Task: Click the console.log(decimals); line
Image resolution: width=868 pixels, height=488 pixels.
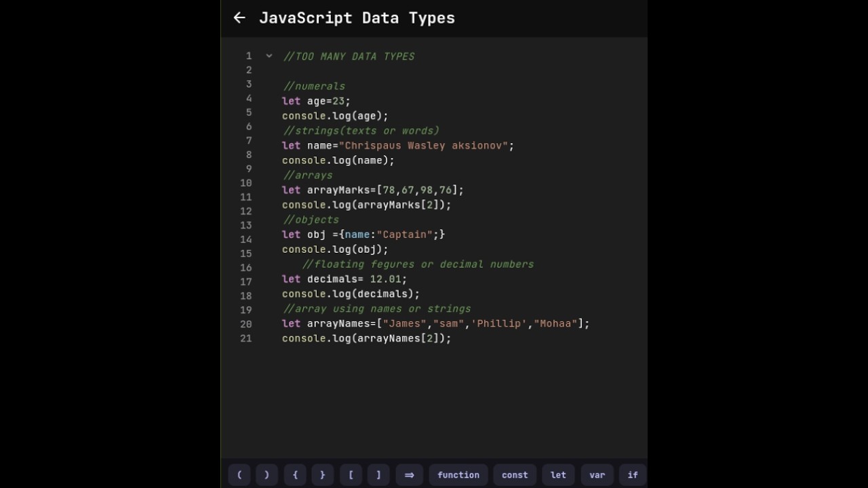Action: [x=351, y=294]
